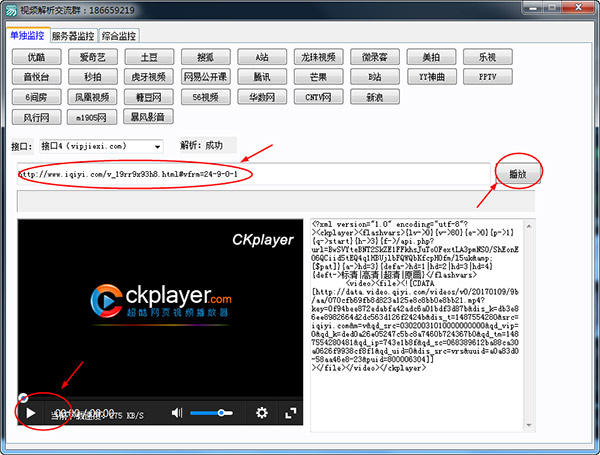Click the A站 site button
The height and width of the screenshot is (455, 600).
tap(262, 57)
